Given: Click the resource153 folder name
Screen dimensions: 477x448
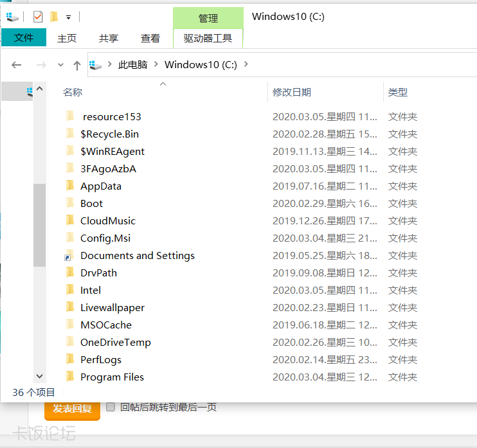Looking at the screenshot, I should 112,117.
